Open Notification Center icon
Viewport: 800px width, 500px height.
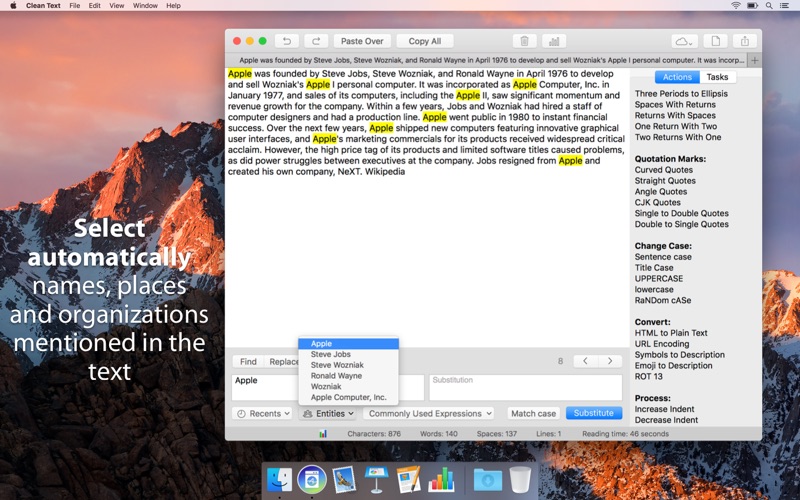click(x=784, y=6)
